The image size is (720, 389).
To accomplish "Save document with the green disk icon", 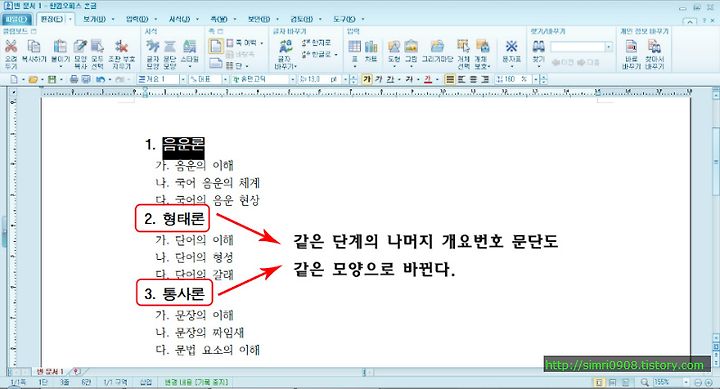I will pos(51,79).
